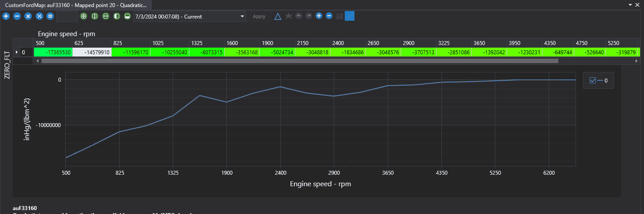
Task: Select cell -14579910 under 625 rpm
Action: click(92, 52)
